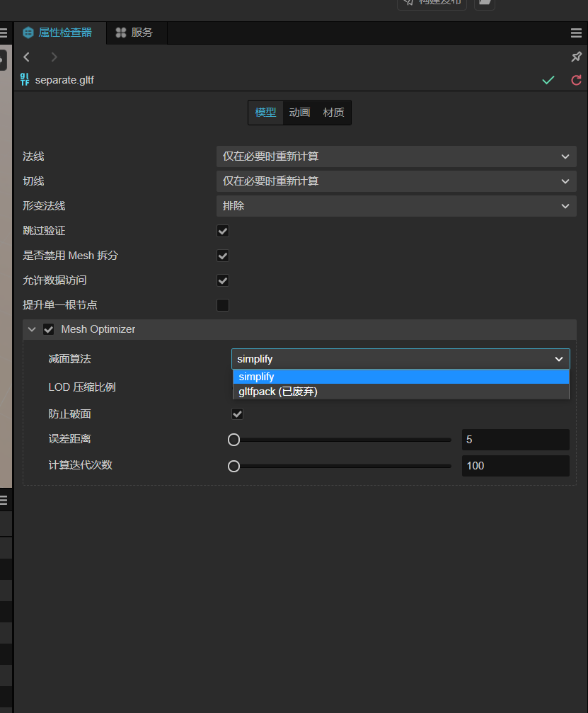This screenshot has height=713, width=588.
Task: Collapse the Mesh Optimizer section
Action: pyautogui.click(x=32, y=329)
